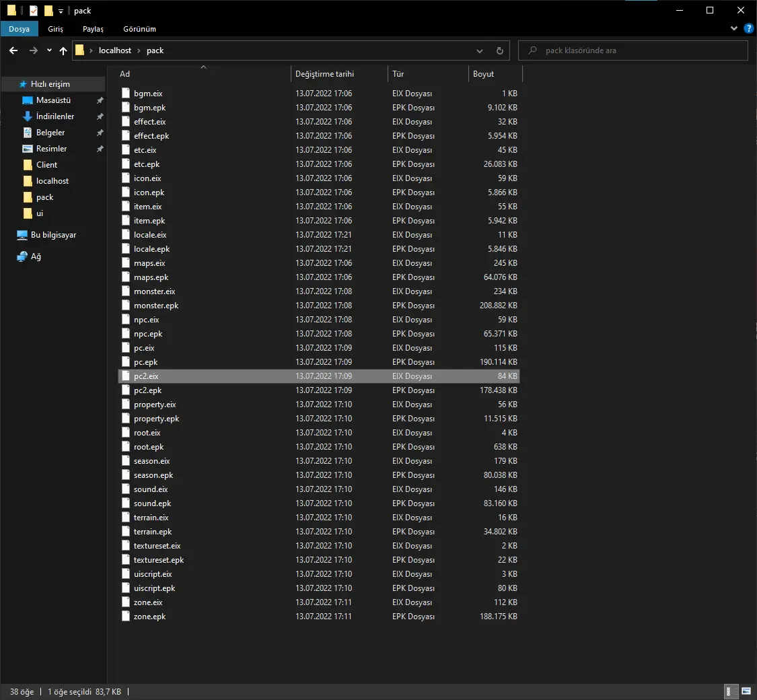Unpin İndirilenler using its pin icon

pyautogui.click(x=100, y=116)
